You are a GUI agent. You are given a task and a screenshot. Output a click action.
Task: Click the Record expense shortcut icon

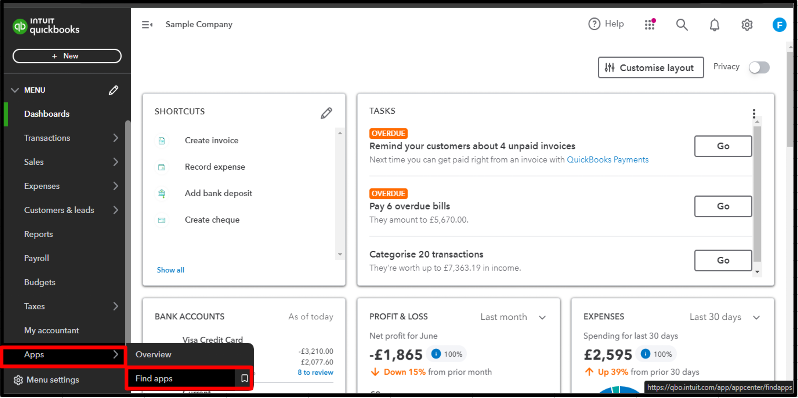[161, 167]
